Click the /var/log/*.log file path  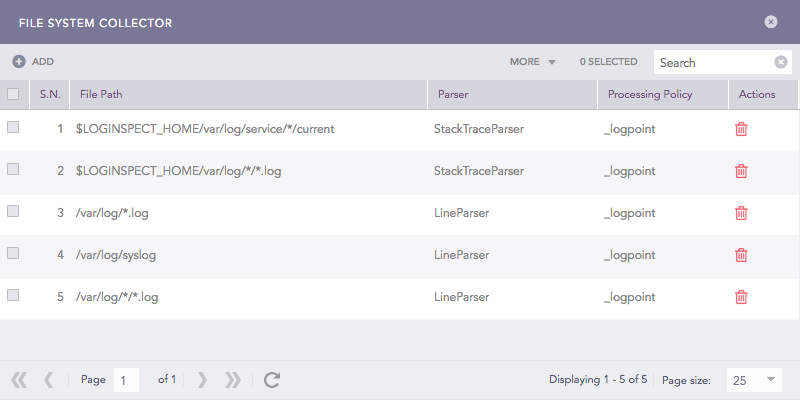coord(112,213)
